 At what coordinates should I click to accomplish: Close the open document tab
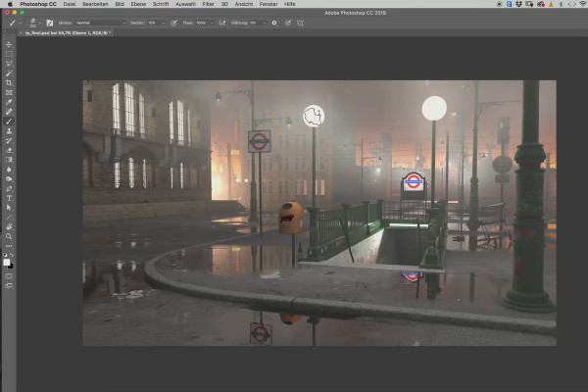[21, 33]
